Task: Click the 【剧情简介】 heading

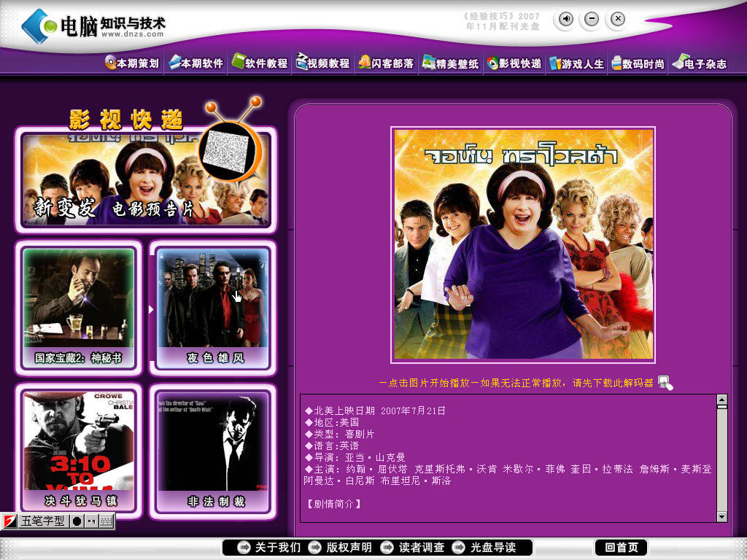Action: [x=333, y=504]
